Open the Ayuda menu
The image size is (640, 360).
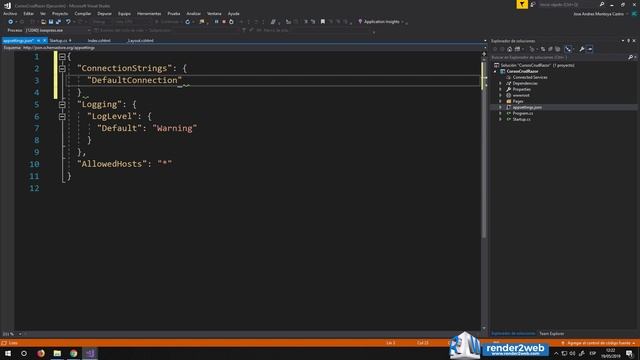tap(233, 13)
